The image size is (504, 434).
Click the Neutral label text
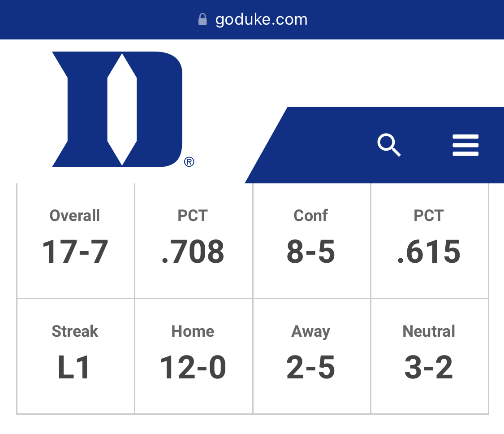[x=429, y=331]
